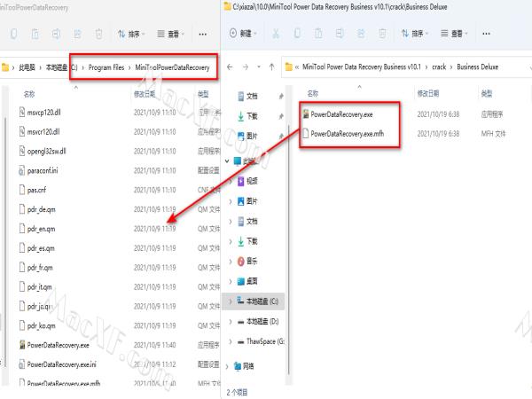The width and height of the screenshot is (532, 399).
Task: Click the MiniToolPowerDataRecovery breadcrumb in left window
Action: pyautogui.click(x=172, y=67)
